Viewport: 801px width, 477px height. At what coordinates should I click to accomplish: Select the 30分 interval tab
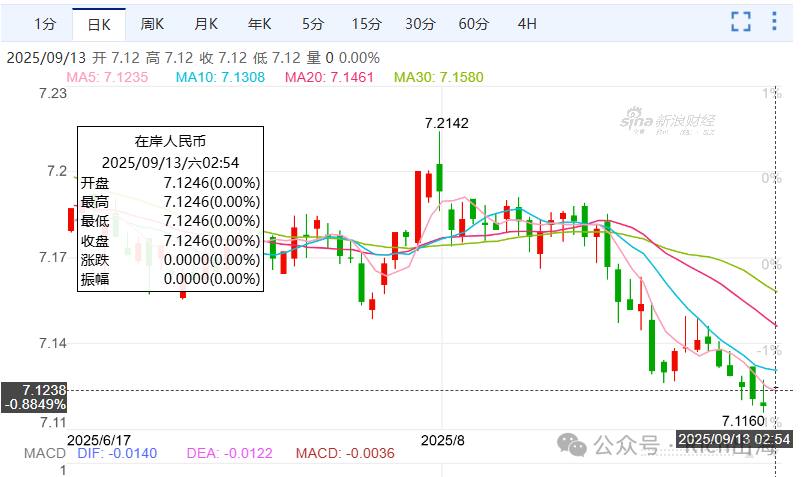tap(420, 24)
